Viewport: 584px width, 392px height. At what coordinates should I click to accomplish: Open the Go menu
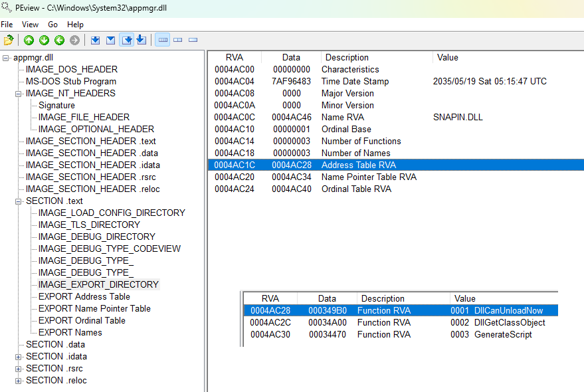52,25
